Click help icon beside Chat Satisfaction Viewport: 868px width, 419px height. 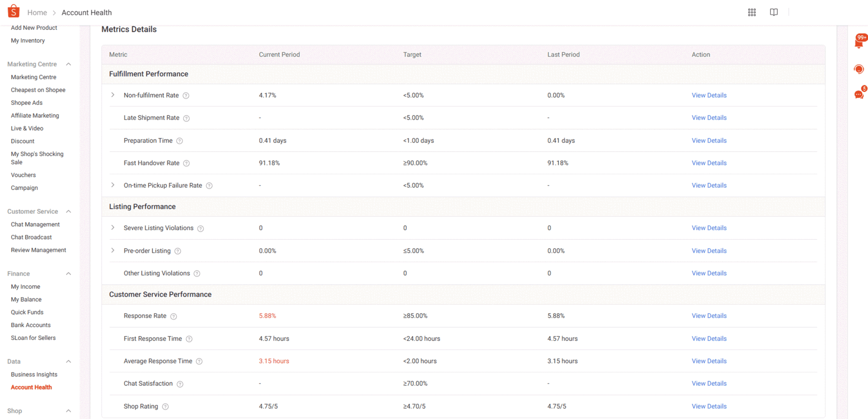[180, 384]
